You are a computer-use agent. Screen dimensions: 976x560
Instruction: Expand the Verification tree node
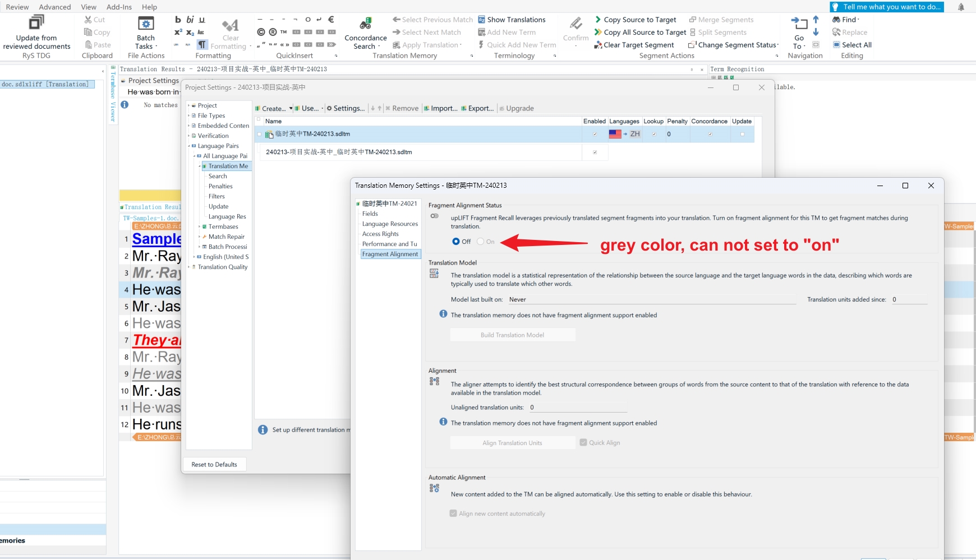click(x=188, y=136)
